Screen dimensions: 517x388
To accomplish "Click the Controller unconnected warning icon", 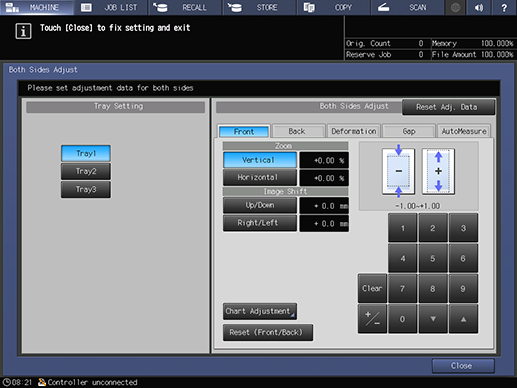I will 42,382.
